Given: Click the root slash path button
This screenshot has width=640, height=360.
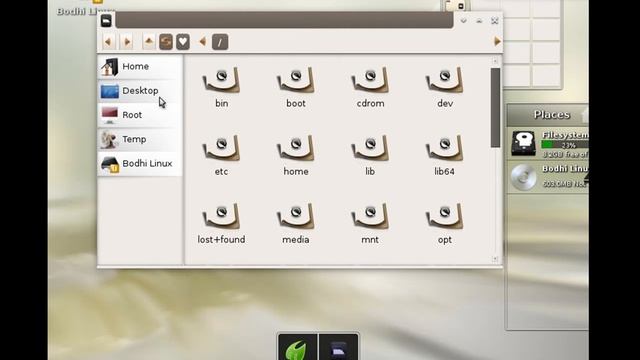Looking at the screenshot, I should click(220, 42).
